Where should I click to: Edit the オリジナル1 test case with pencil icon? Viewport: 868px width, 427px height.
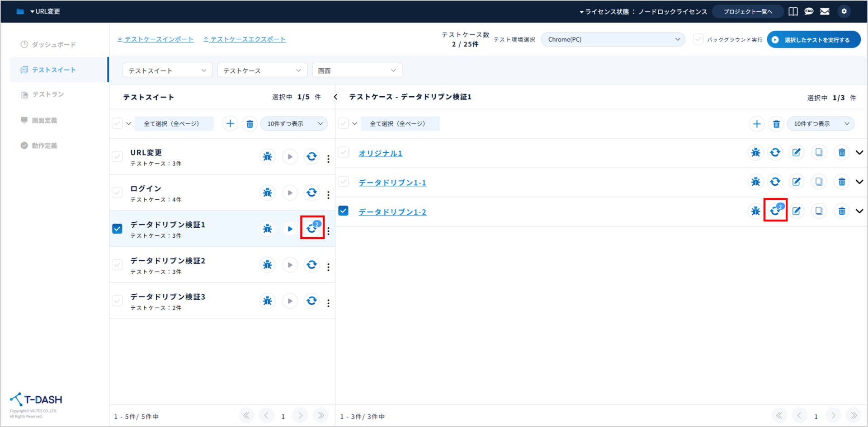(x=797, y=153)
